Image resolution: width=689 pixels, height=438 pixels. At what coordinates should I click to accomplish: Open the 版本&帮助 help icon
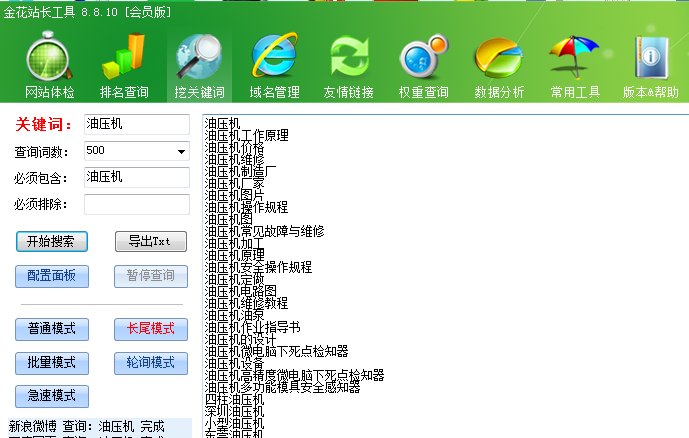[650, 66]
